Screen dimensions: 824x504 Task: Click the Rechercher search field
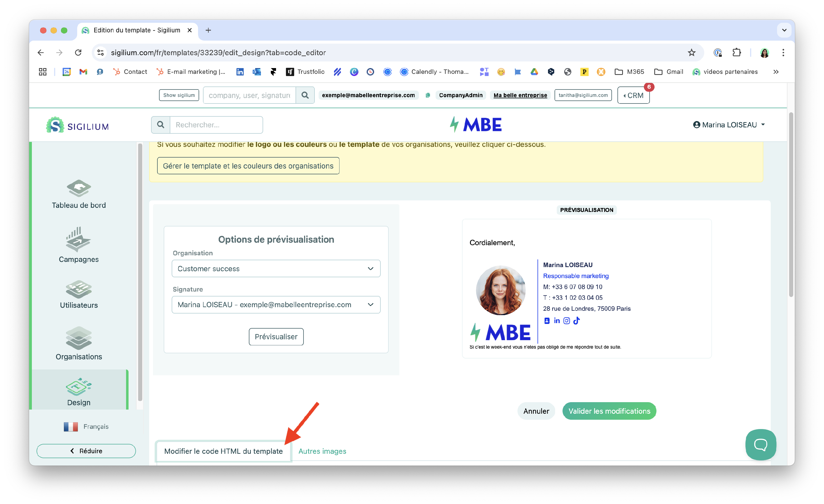click(216, 125)
